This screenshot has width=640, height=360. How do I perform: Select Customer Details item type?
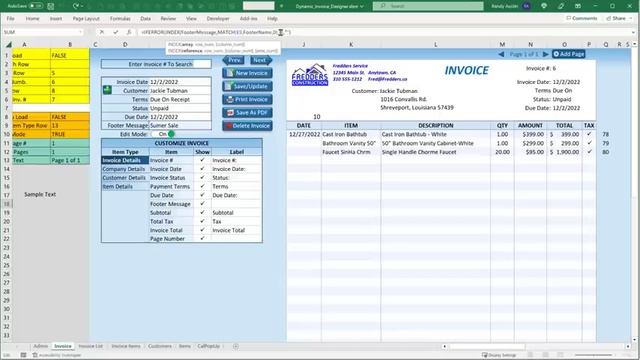click(125, 178)
